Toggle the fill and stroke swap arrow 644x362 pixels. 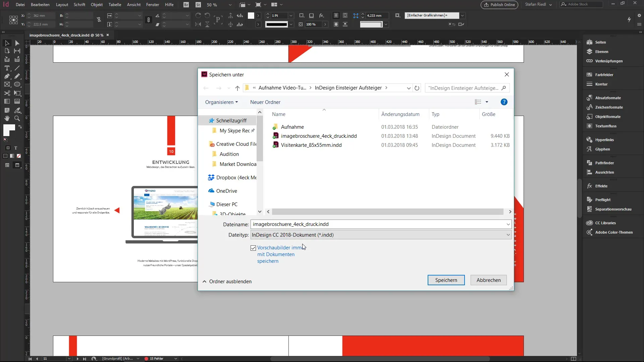20,127
